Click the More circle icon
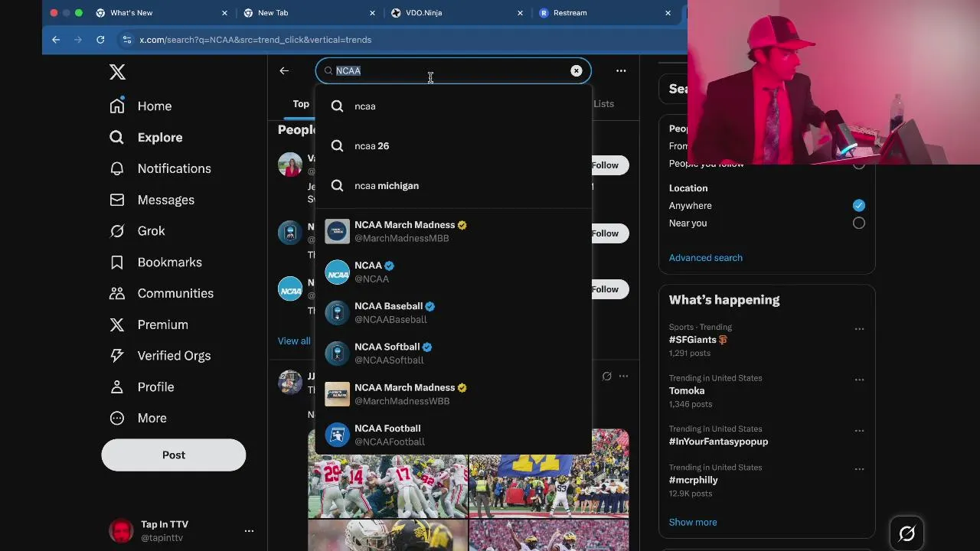This screenshot has width=980, height=551. (x=117, y=418)
